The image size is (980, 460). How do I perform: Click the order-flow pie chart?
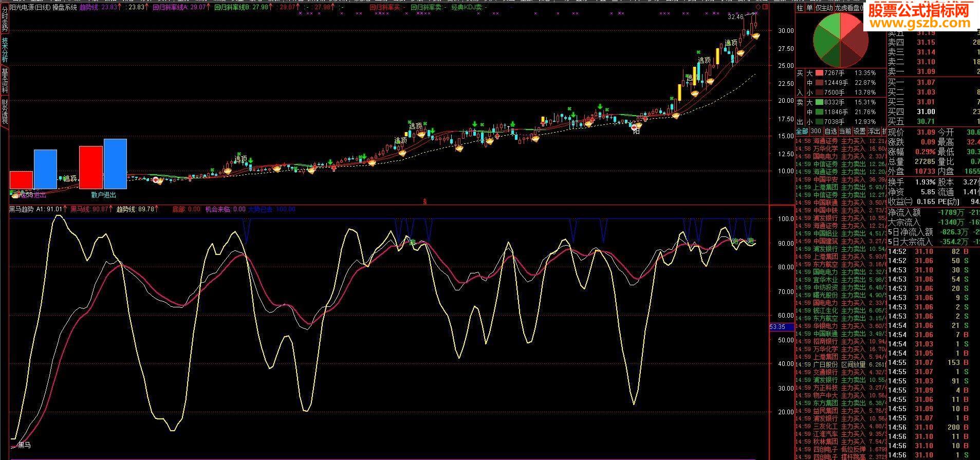[x=840, y=40]
